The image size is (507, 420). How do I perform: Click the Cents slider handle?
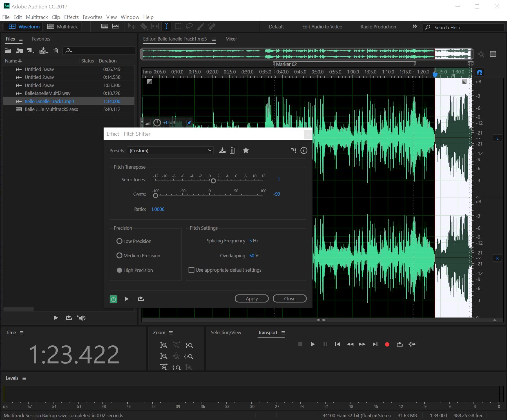point(155,196)
